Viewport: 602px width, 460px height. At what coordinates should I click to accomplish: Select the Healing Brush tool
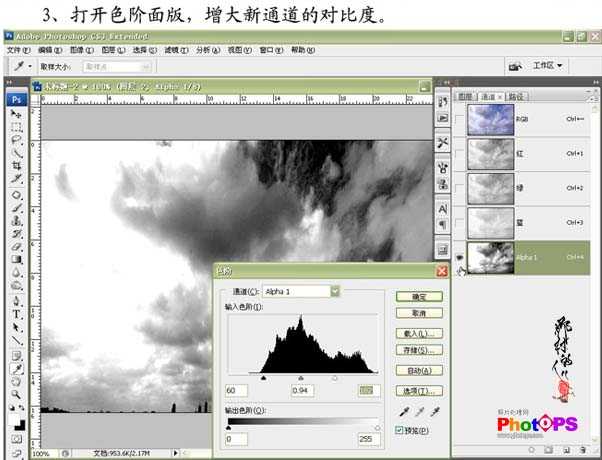click(16, 195)
